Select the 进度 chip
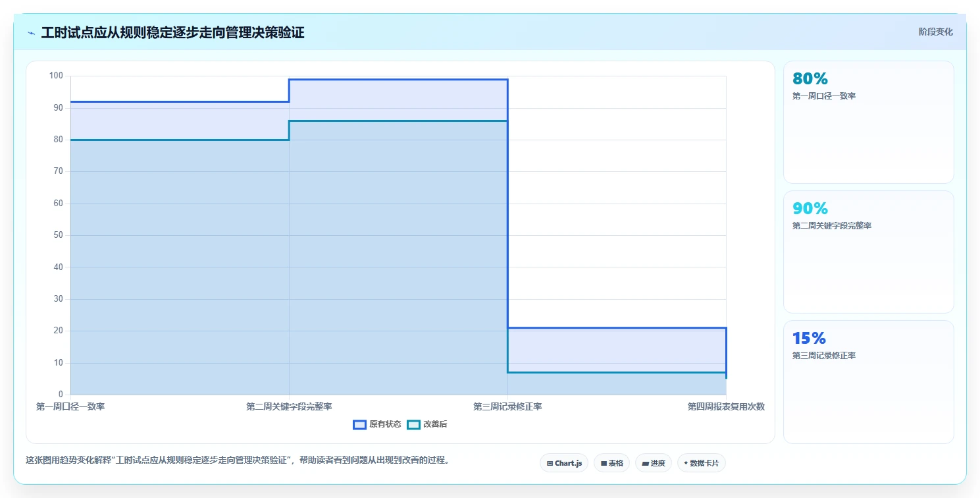980x498 pixels. coord(653,463)
